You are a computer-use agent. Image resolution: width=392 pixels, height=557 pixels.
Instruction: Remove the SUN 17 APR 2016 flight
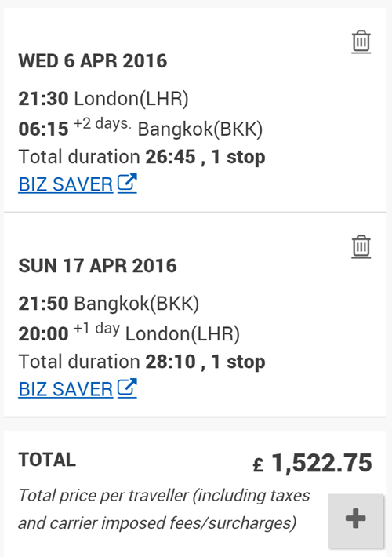pos(361,246)
